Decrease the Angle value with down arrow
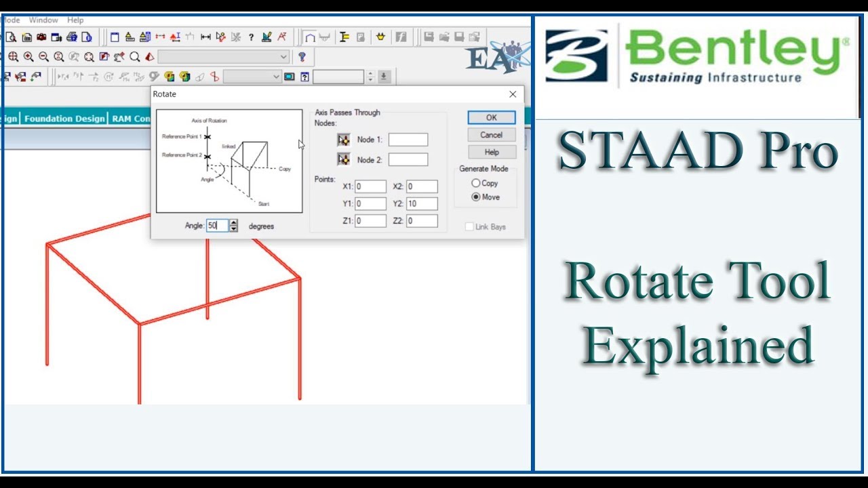Screen dimensions: 868x488 tap(234, 229)
